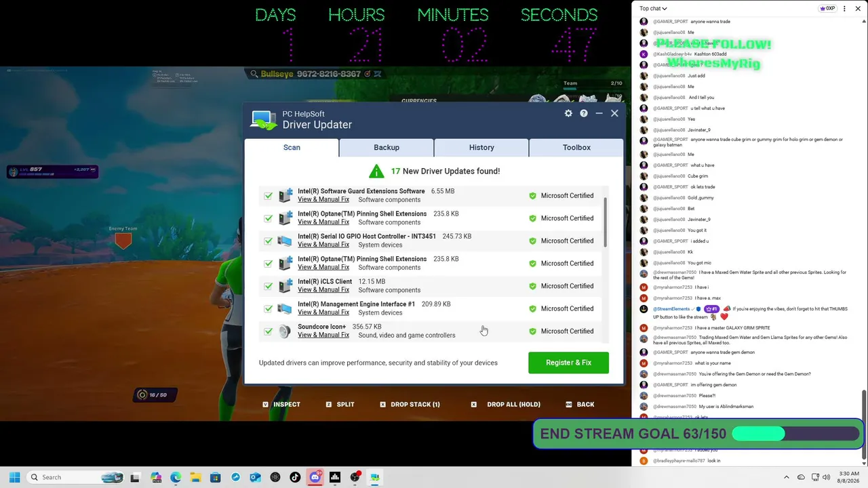This screenshot has width=868, height=488.
Task: Open Task View from the taskbar
Action: point(135,477)
